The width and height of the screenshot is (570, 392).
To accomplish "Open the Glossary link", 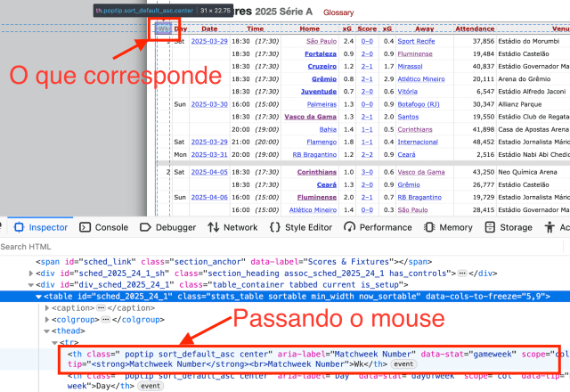I will click(x=338, y=12).
